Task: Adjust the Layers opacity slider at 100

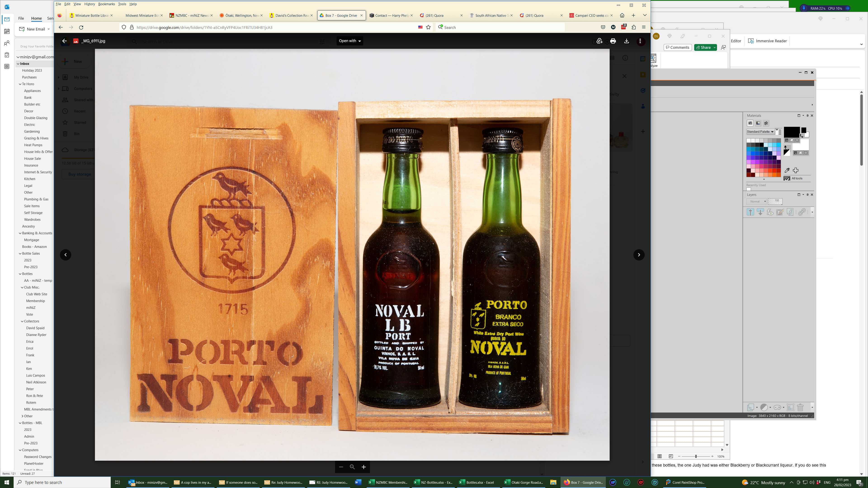Action: (775, 201)
